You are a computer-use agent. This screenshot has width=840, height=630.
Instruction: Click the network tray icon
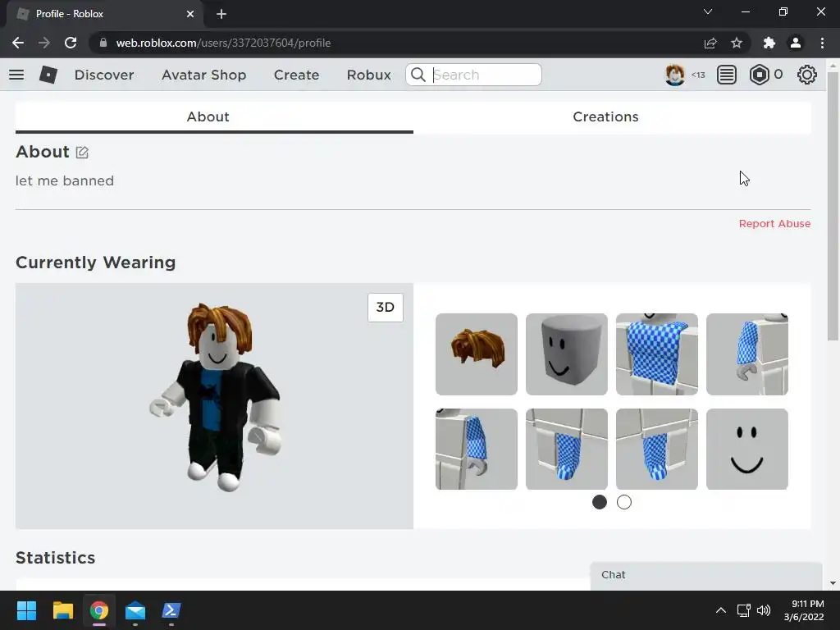tap(743, 610)
